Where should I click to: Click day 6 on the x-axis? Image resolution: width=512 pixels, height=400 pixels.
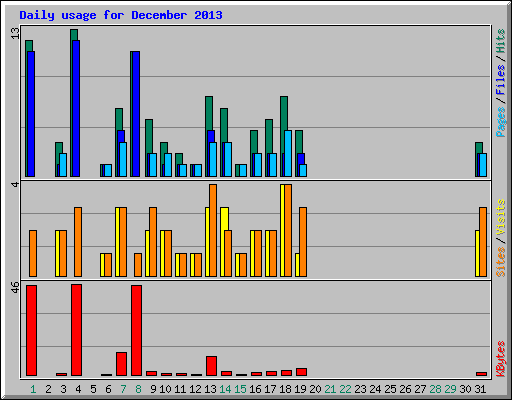108,389
